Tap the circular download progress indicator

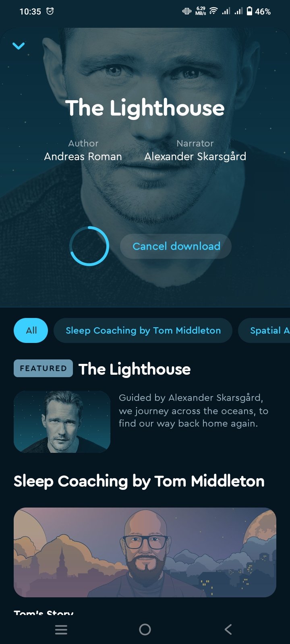tap(89, 246)
